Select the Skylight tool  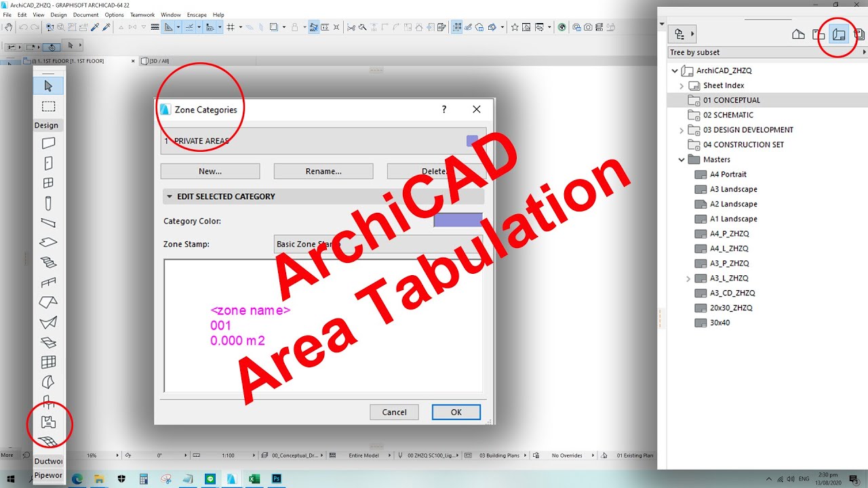(48, 342)
